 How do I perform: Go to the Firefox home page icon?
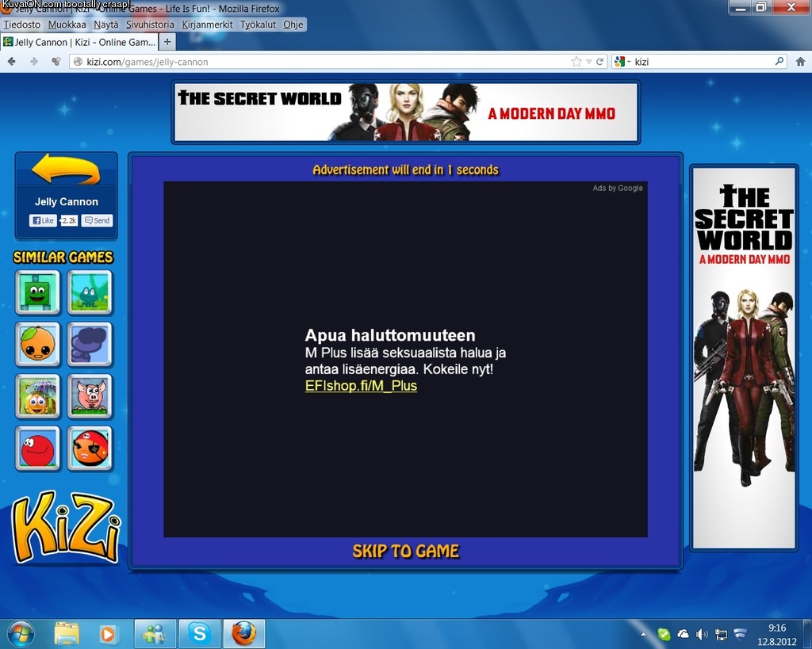[800, 62]
